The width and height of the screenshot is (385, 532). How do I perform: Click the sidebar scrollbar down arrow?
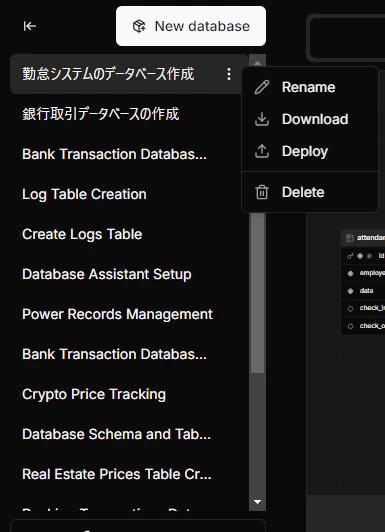[x=257, y=502]
